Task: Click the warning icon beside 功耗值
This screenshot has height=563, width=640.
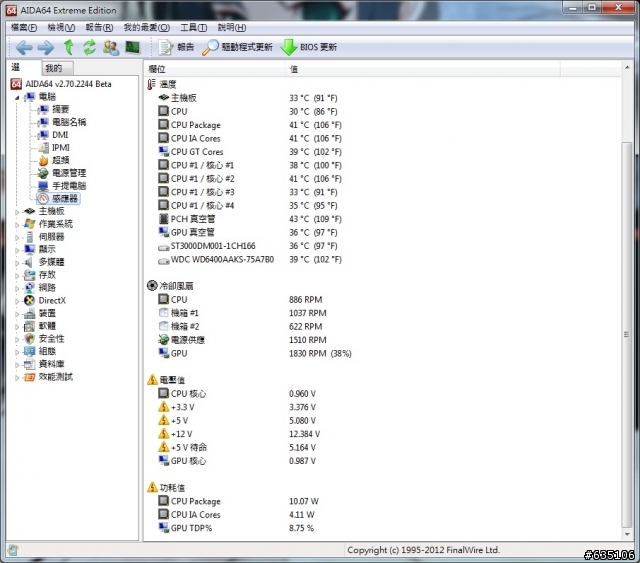Action: pos(152,487)
